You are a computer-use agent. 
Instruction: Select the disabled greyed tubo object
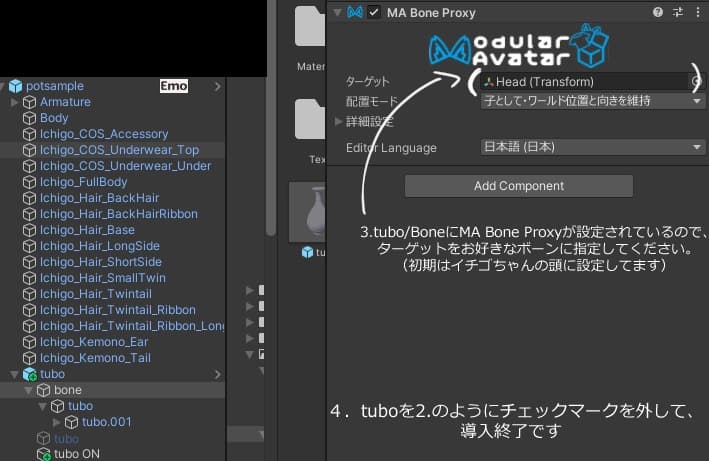66,438
